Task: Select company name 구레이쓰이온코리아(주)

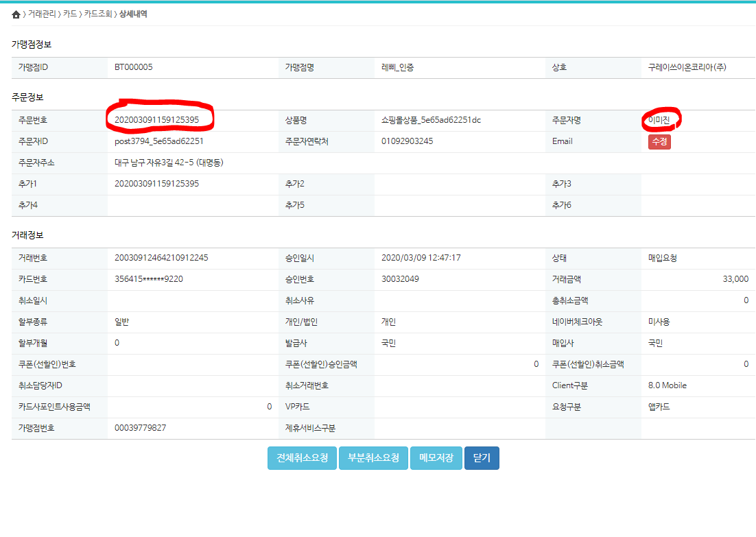Action: coord(687,67)
